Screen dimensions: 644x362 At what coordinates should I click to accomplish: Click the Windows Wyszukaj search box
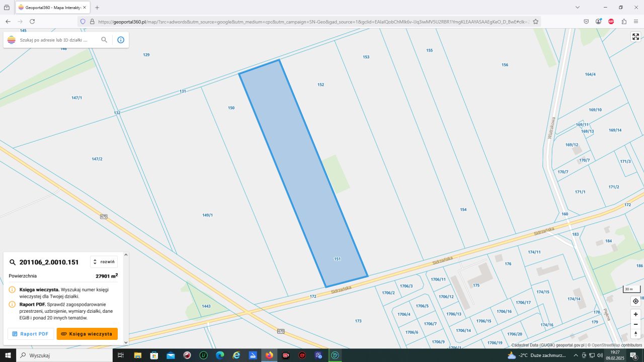[64, 355]
